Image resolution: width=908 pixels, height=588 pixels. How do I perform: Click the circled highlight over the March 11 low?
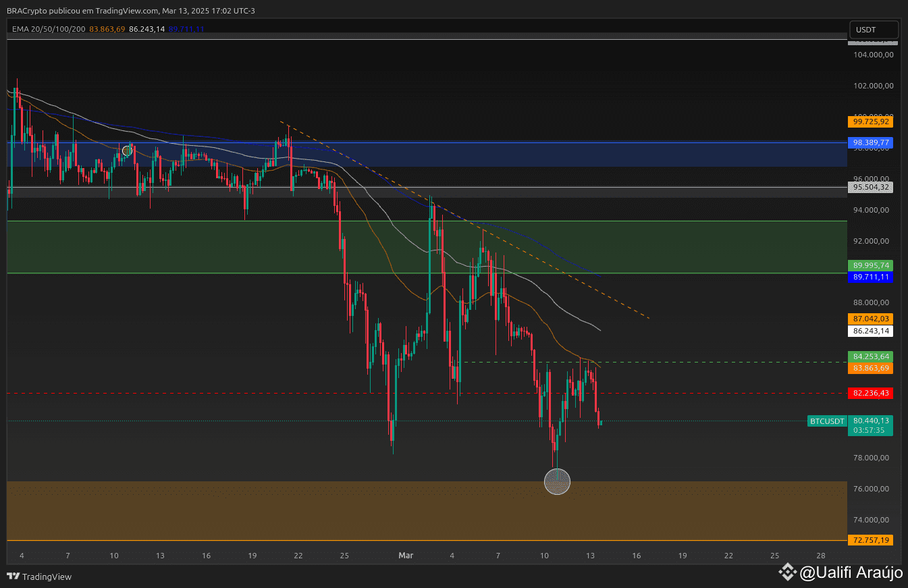[x=557, y=481]
